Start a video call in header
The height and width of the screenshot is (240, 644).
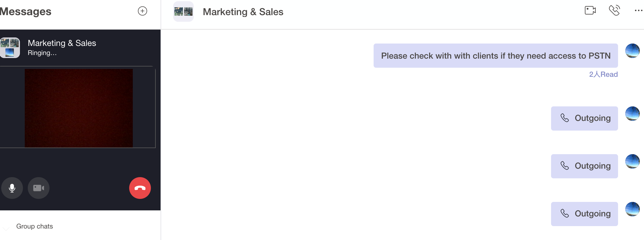coord(590,11)
